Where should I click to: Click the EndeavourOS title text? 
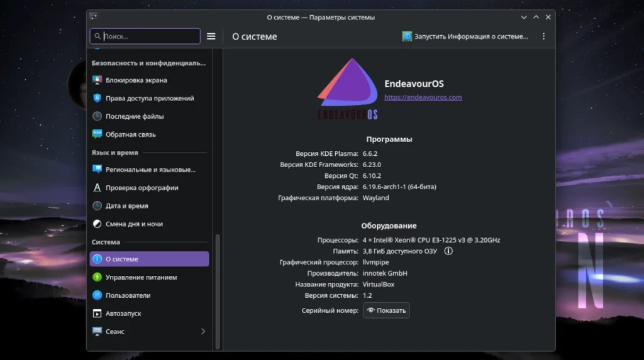414,84
